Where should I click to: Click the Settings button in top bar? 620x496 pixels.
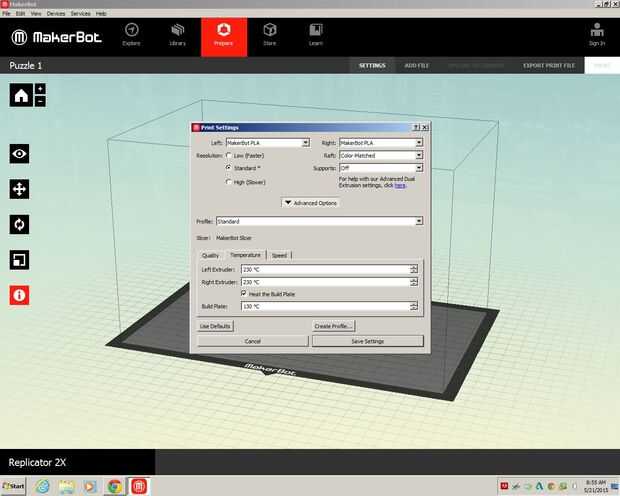(372, 66)
